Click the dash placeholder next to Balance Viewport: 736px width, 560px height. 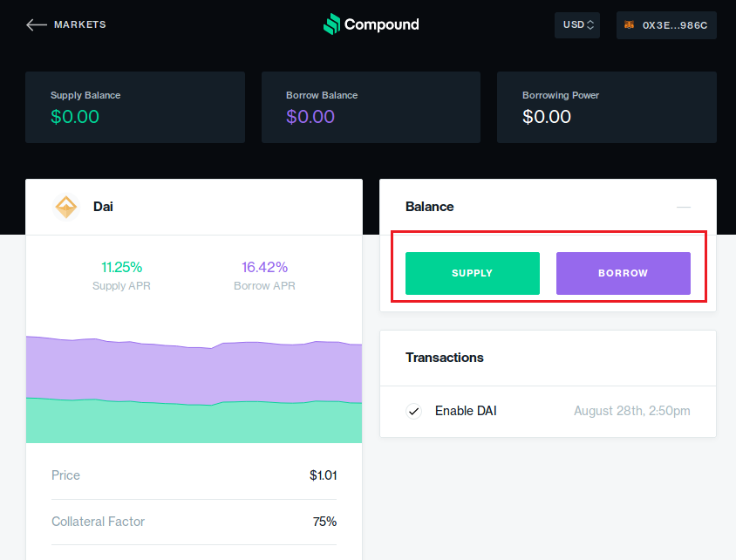pyautogui.click(x=684, y=207)
